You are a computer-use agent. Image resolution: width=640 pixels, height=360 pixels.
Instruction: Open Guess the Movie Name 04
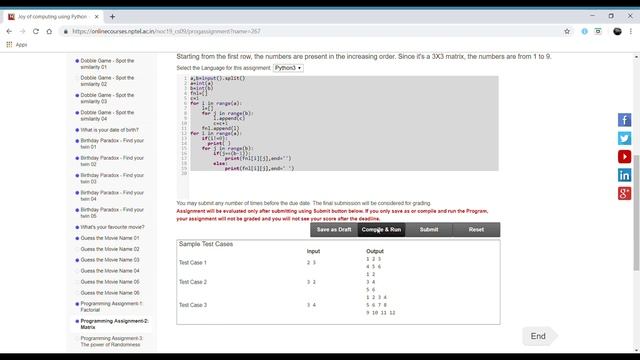point(110,271)
